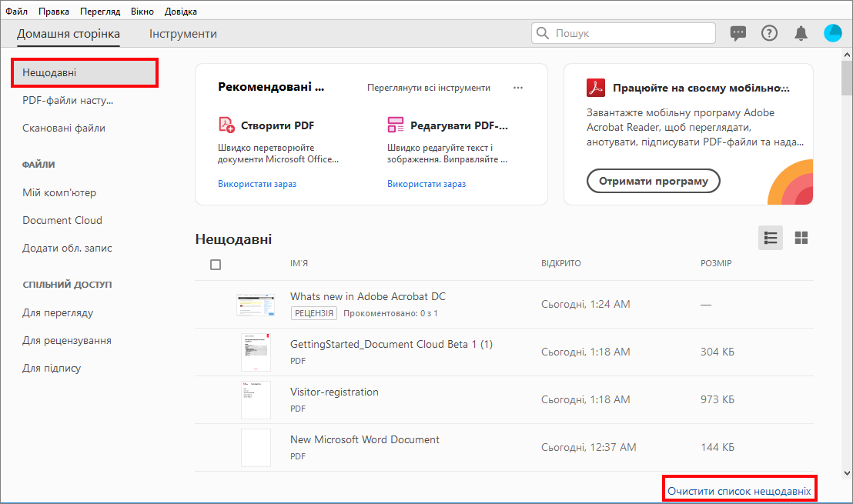The image size is (853, 504).
Task: Open New Microsoft Word Document file
Action: click(364, 439)
